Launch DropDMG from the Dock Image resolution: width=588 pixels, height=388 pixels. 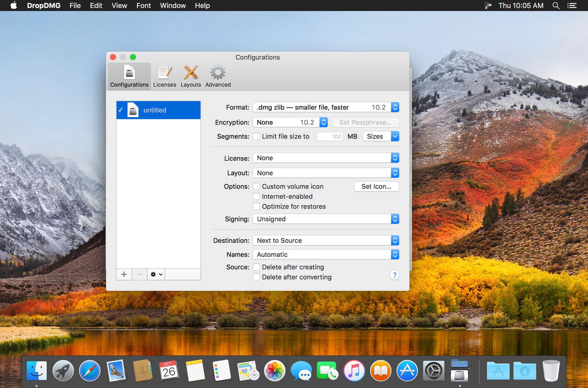point(459,370)
